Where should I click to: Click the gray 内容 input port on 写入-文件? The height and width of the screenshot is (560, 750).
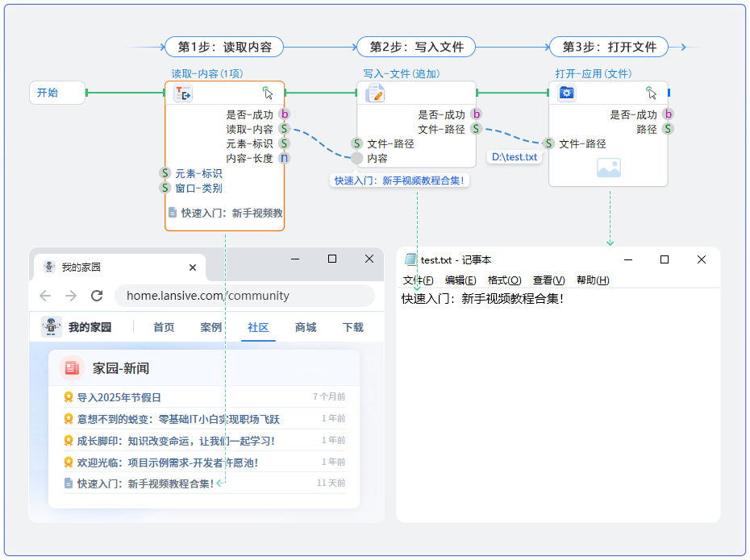tap(357, 159)
